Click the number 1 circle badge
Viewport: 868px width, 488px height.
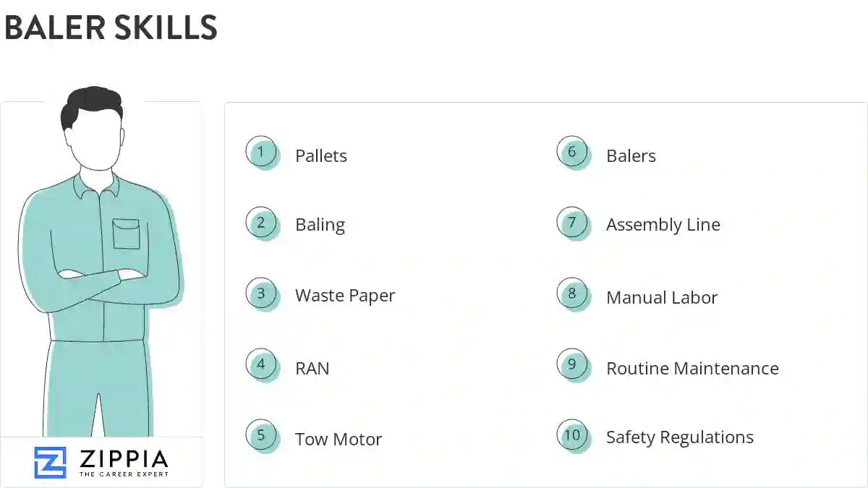[x=261, y=152]
